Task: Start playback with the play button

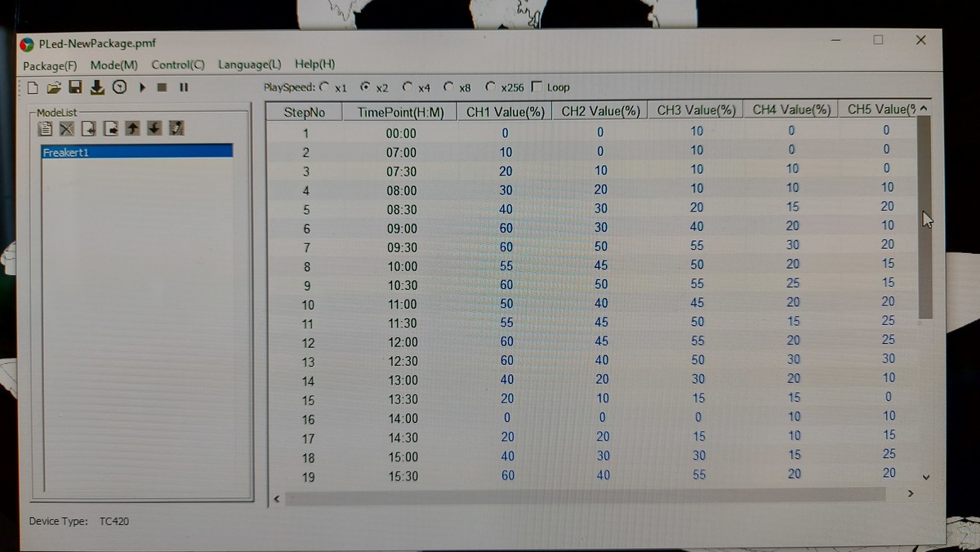Action: coord(142,87)
